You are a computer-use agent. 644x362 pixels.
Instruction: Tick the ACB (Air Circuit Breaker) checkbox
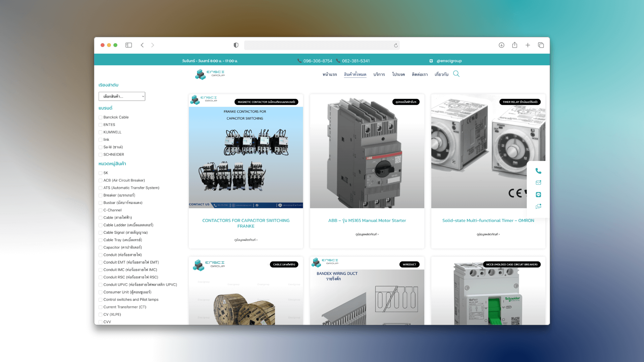tap(100, 181)
